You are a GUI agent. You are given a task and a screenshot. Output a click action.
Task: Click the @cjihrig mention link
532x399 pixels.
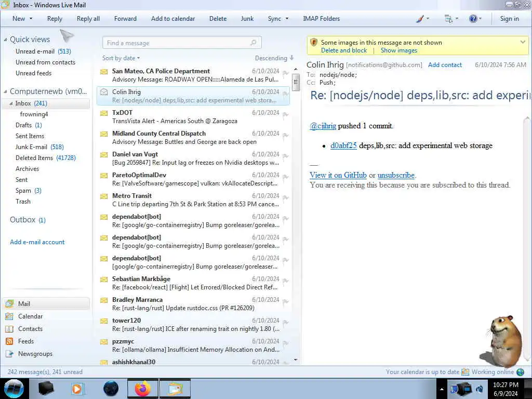[323, 126]
